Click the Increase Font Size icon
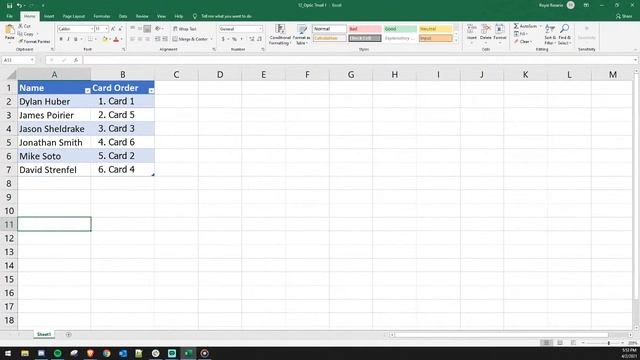Screen dimensions: 640x360 [113, 29]
